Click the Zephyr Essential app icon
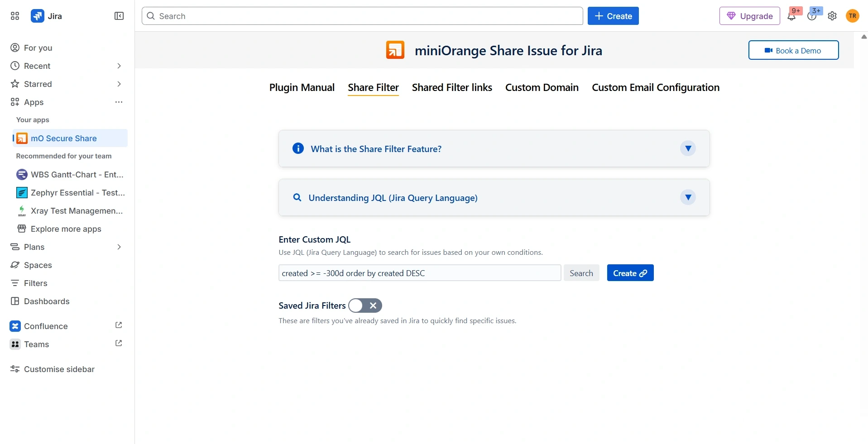This screenshot has width=868, height=444. (x=22, y=193)
